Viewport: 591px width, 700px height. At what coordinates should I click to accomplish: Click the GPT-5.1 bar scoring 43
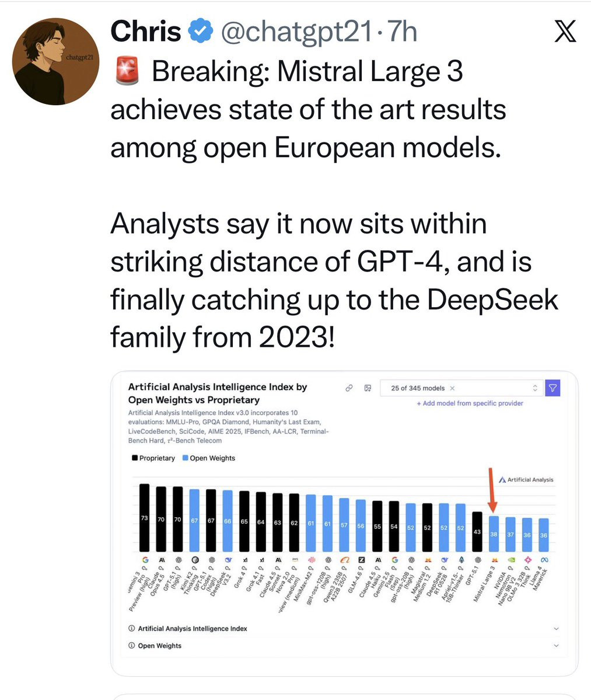click(x=477, y=532)
